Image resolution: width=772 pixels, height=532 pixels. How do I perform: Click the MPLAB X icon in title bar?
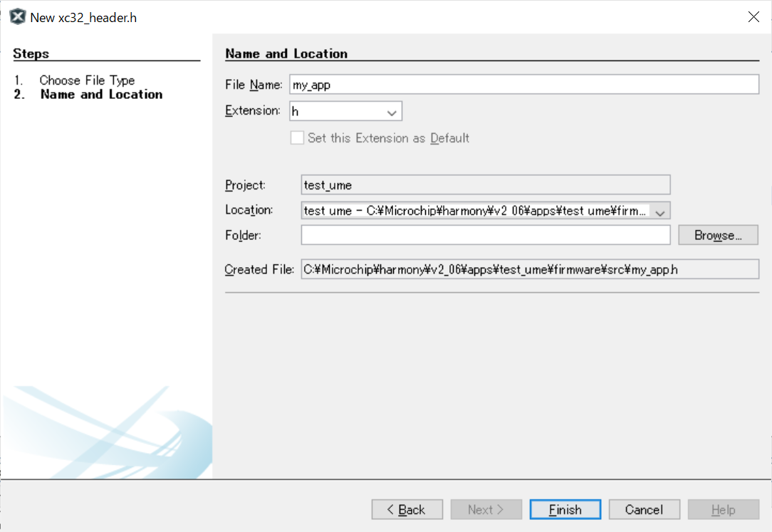click(x=17, y=17)
